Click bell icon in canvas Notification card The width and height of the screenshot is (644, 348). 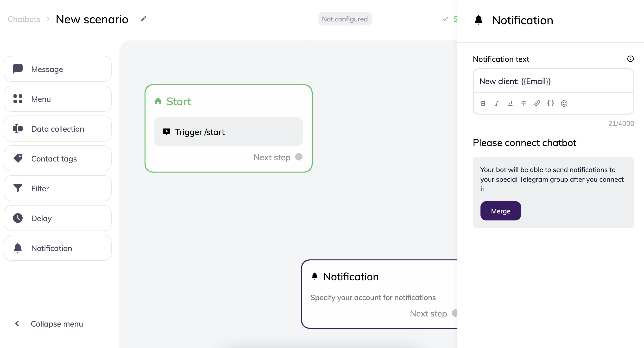pos(315,276)
